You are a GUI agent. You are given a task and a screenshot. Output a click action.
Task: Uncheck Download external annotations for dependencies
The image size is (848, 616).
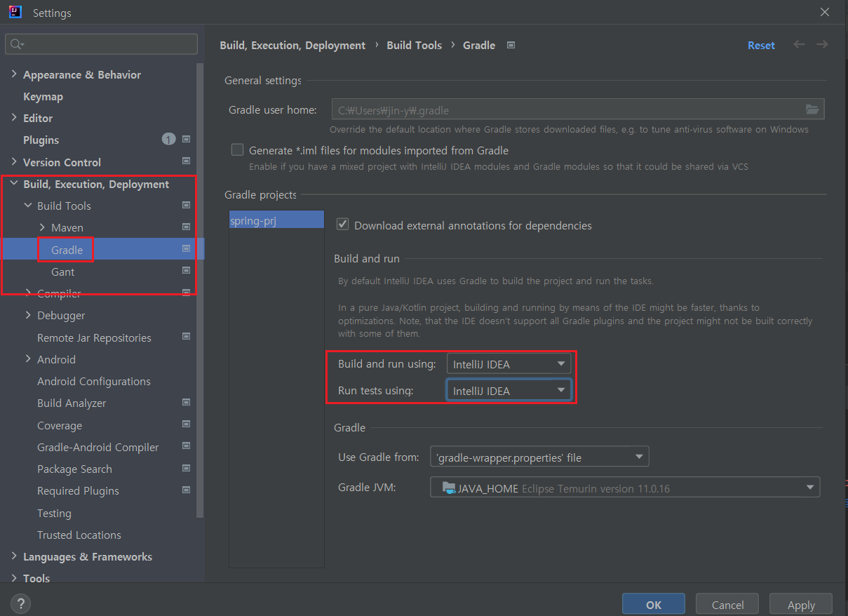[343, 225]
